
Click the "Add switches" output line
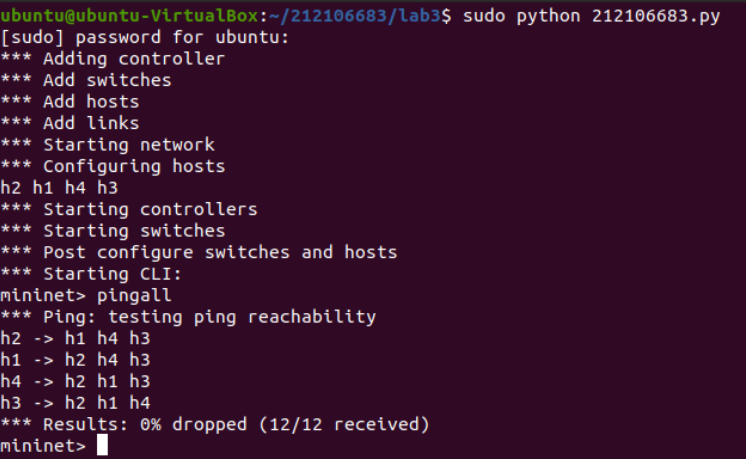click(86, 80)
